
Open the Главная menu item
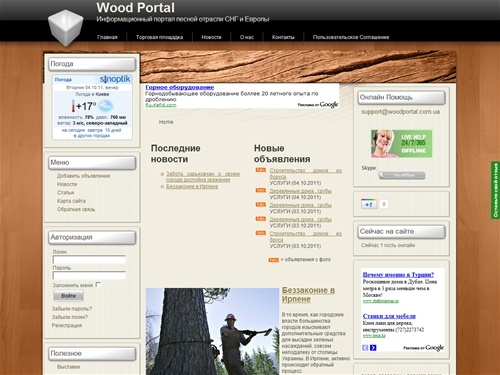click(107, 37)
